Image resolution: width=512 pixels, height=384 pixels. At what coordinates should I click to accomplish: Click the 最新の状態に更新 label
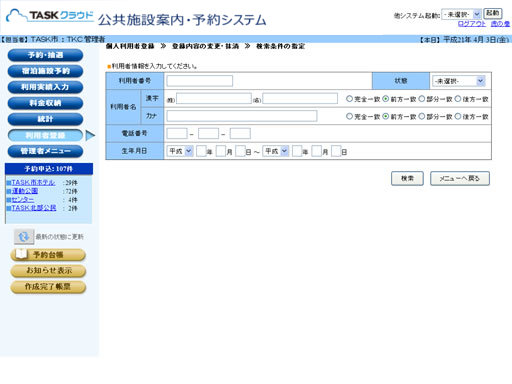pos(60,237)
